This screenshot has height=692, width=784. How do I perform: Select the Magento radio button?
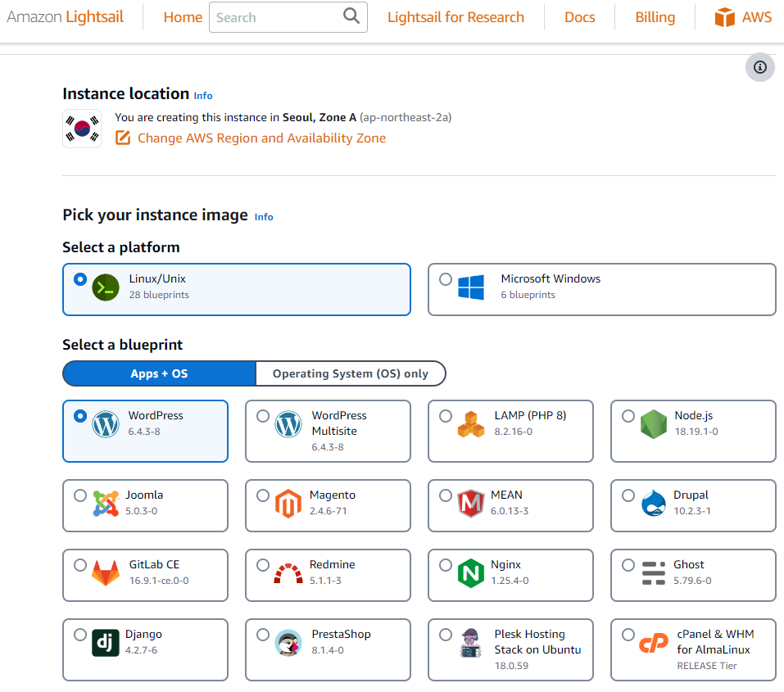pyautogui.click(x=263, y=495)
